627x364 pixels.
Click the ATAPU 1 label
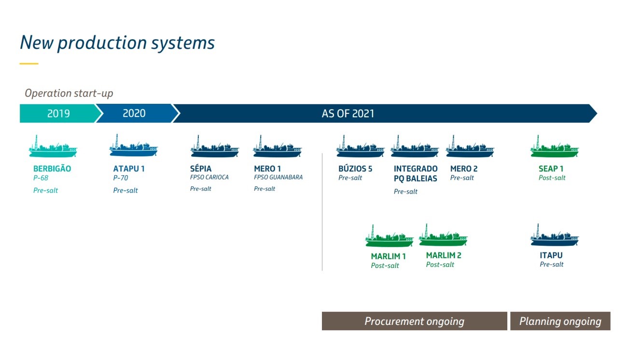tap(129, 169)
